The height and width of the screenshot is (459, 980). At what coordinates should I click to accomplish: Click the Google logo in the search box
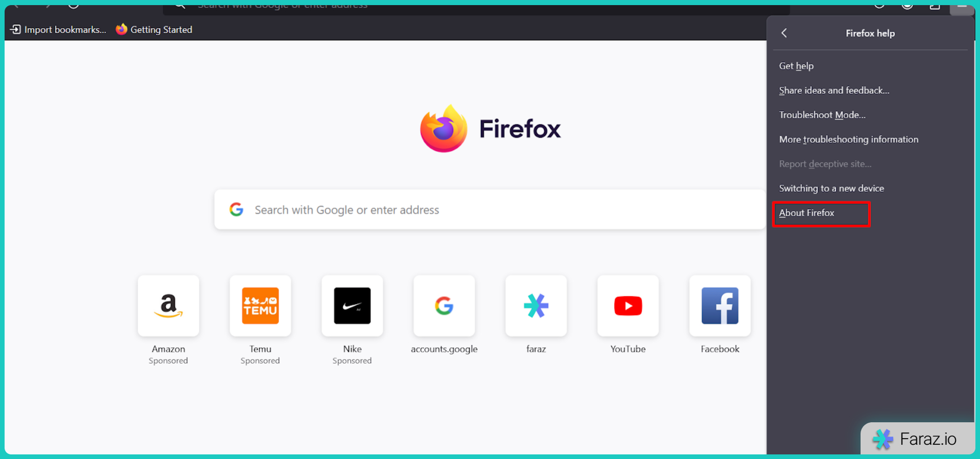(x=236, y=210)
